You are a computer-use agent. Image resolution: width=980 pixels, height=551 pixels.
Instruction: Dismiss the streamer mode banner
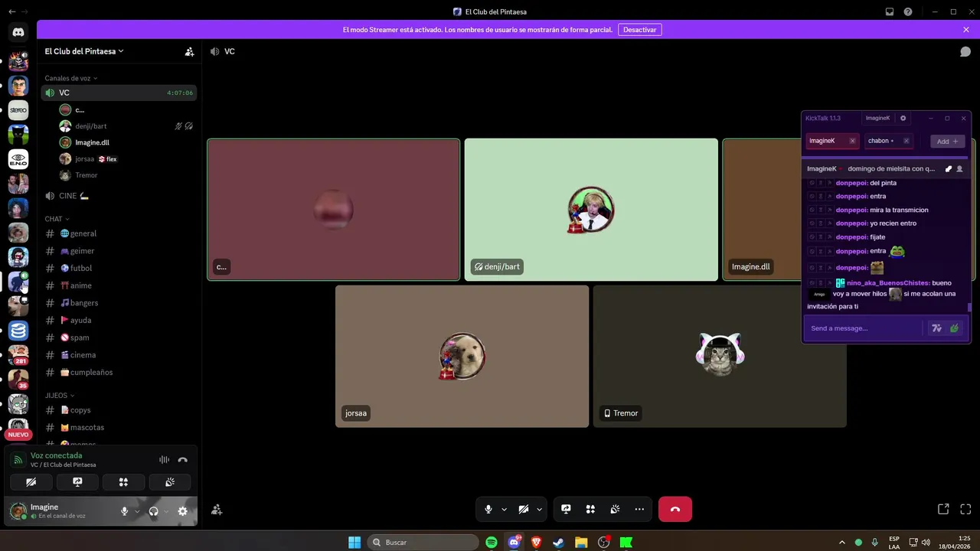966,30
